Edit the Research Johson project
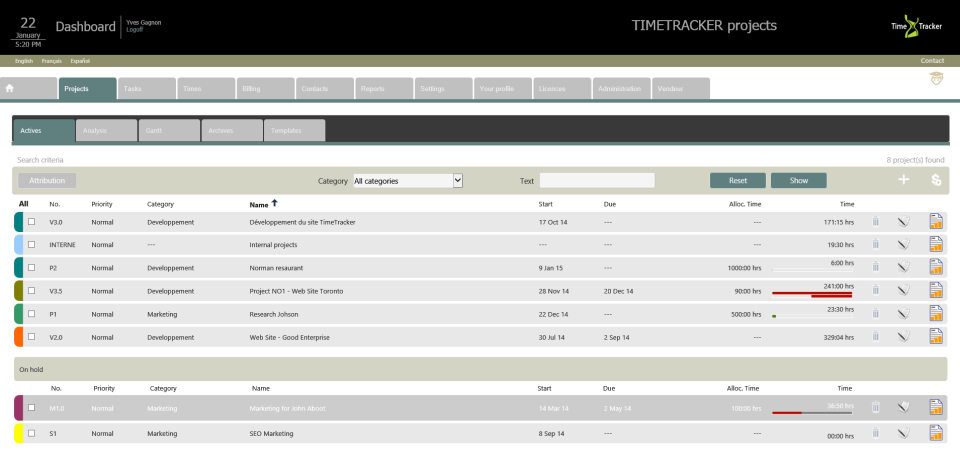960x455 pixels. 903,314
